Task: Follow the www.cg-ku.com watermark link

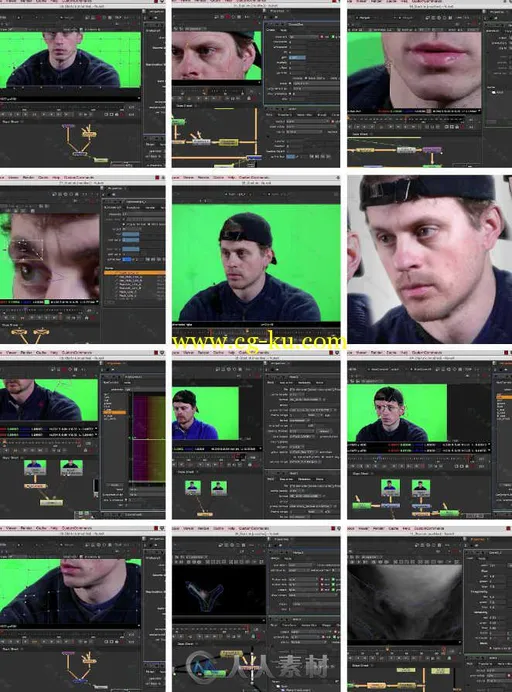Action: click(259, 342)
